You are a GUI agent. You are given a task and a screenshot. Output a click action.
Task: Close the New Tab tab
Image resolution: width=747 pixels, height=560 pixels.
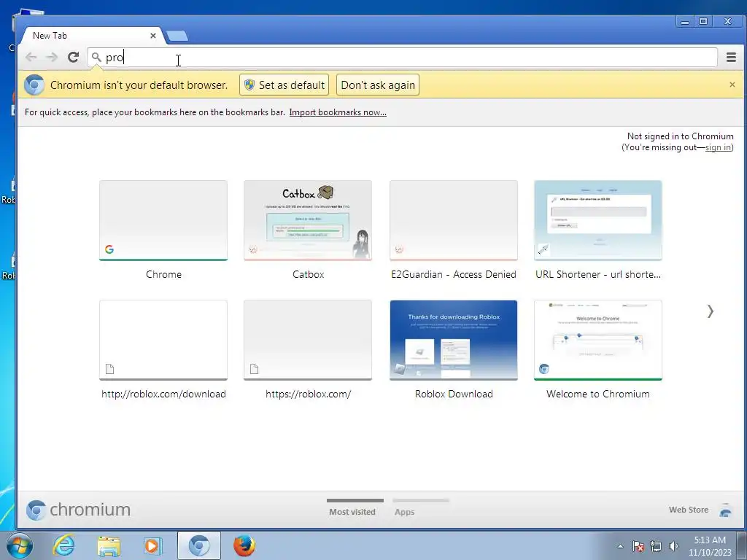(x=153, y=36)
